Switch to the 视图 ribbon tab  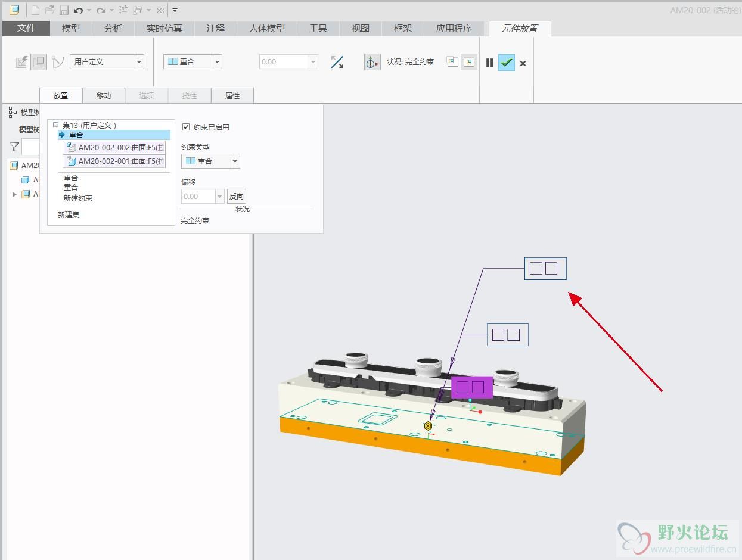click(x=361, y=28)
